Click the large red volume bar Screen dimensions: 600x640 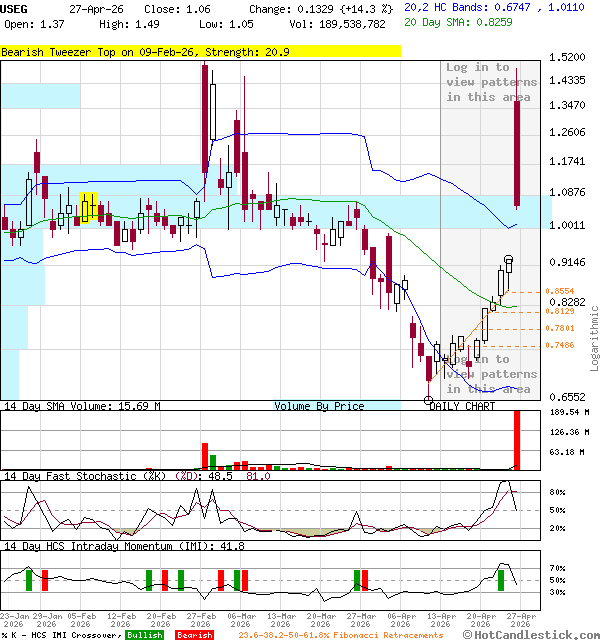pos(517,439)
